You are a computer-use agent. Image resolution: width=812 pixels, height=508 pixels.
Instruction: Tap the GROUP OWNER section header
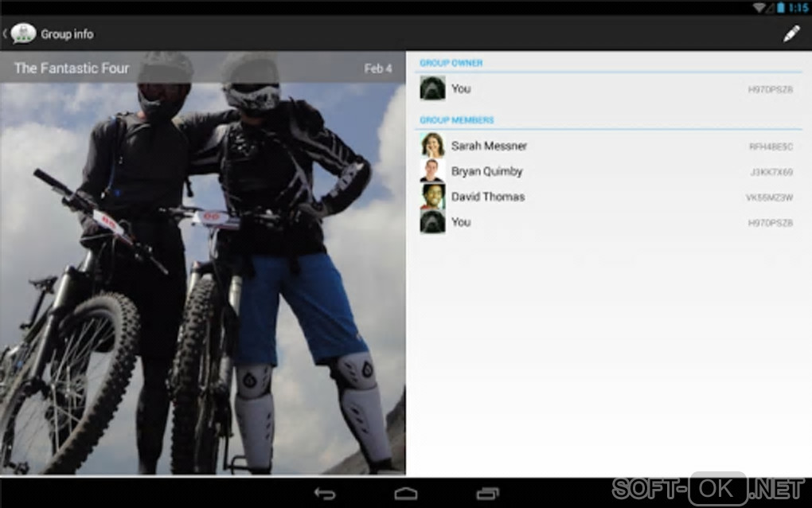pyautogui.click(x=451, y=63)
